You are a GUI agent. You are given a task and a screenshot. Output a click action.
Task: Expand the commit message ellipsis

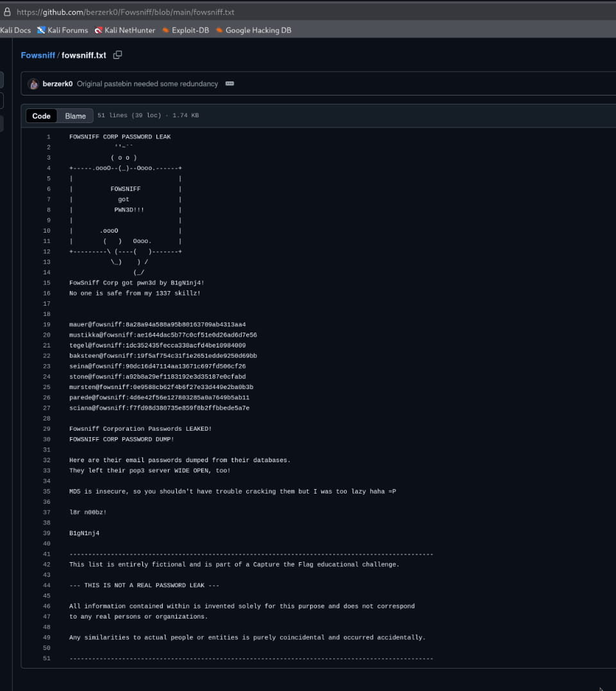point(229,84)
